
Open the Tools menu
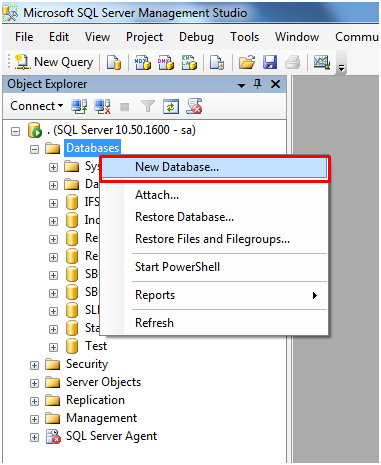click(244, 37)
